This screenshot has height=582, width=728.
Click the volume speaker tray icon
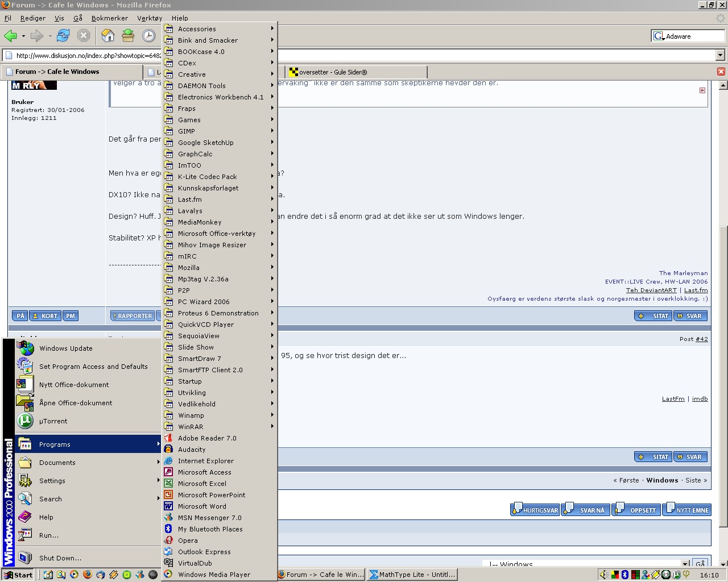pos(604,575)
